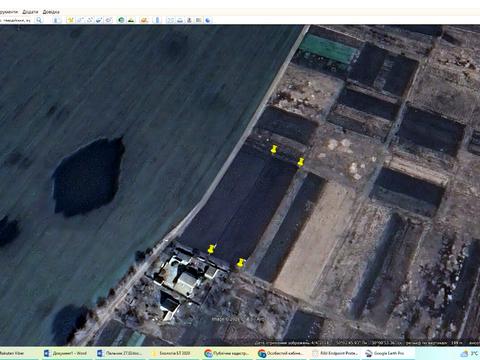Open the ruler measurement tool
480x360 pixels.
click(x=157, y=20)
